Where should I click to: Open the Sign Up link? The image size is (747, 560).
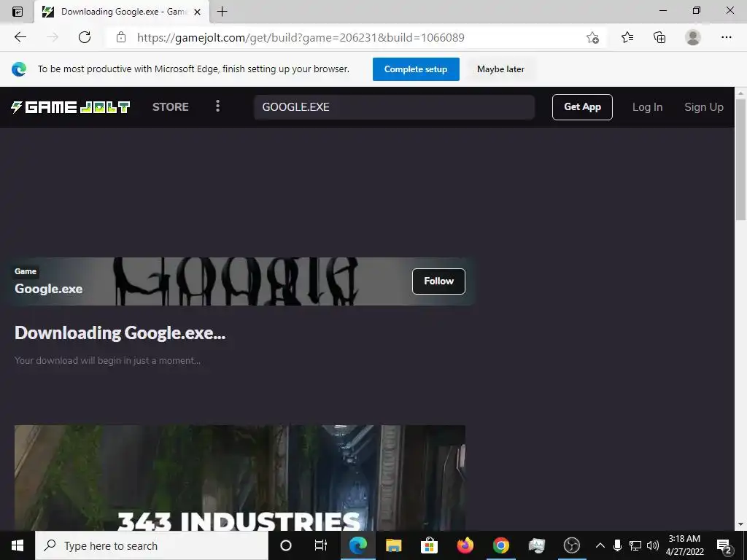[704, 107]
